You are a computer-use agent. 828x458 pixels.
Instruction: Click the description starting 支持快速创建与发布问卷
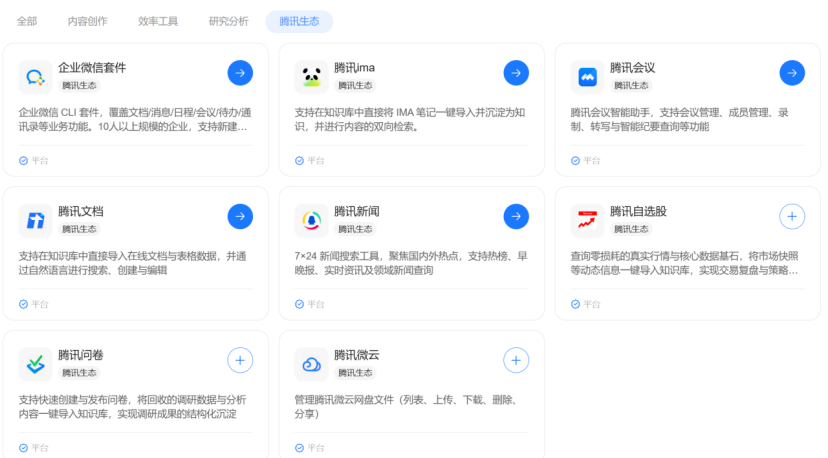pyautogui.click(x=133, y=407)
